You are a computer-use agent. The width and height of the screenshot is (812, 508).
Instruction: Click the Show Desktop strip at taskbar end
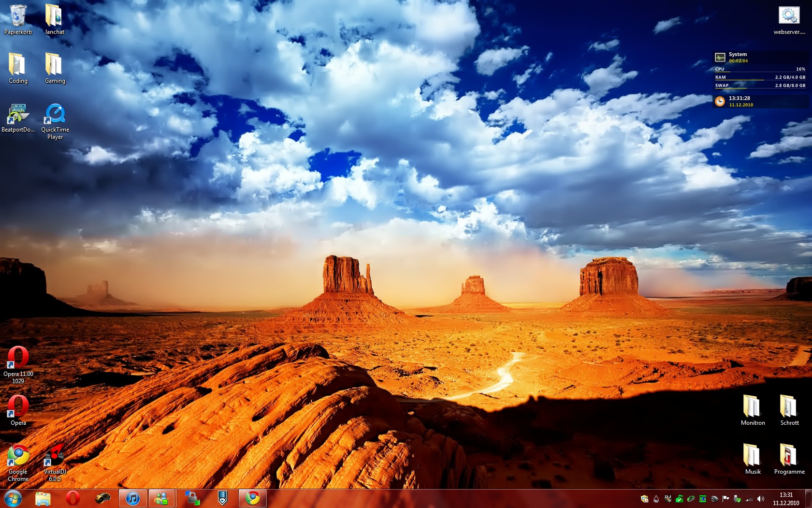pos(809,499)
